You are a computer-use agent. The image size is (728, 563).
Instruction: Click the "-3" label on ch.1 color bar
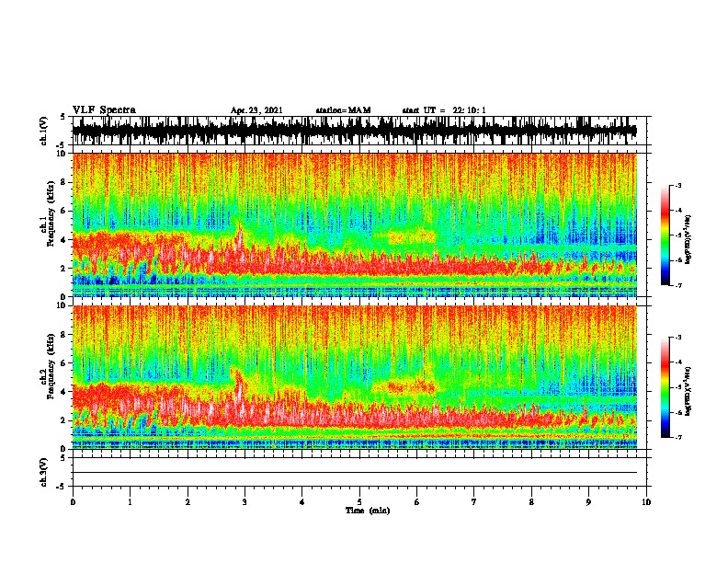click(x=677, y=186)
